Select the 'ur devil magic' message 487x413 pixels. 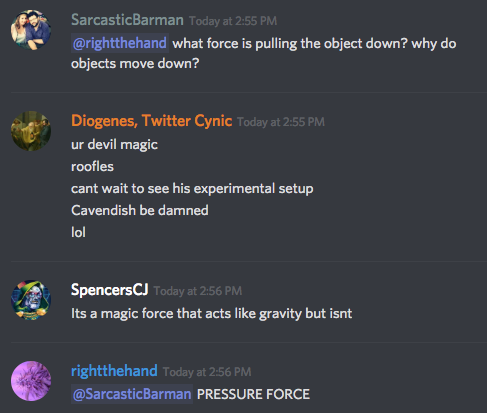(114, 145)
